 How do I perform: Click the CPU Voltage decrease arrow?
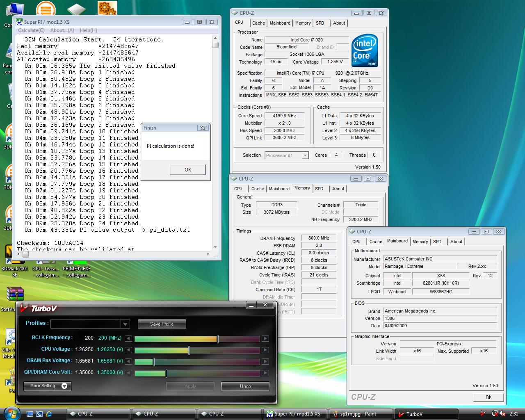pyautogui.click(x=128, y=350)
